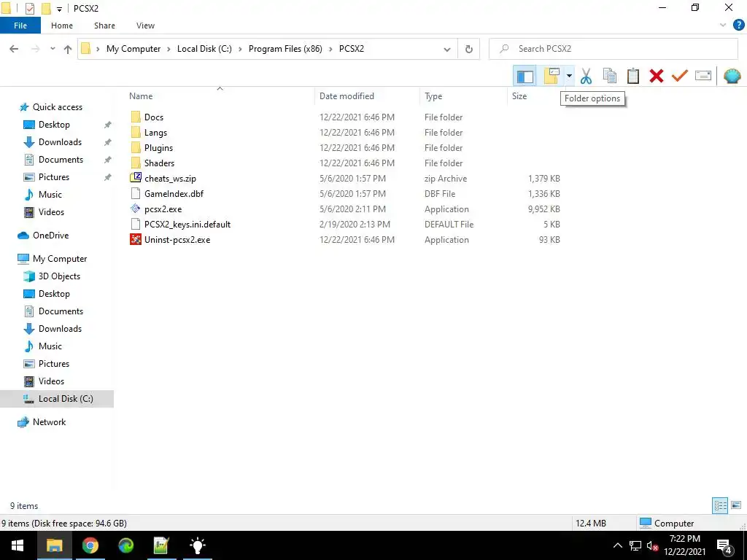Image resolution: width=747 pixels, height=560 pixels.
Task: Select the pcsx2.exe application
Action: pos(163,209)
